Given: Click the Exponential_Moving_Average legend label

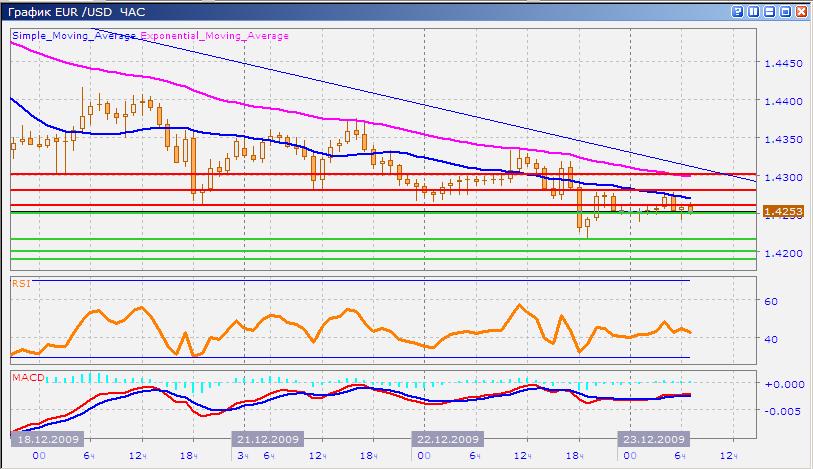Looking at the screenshot, I should [x=215, y=35].
